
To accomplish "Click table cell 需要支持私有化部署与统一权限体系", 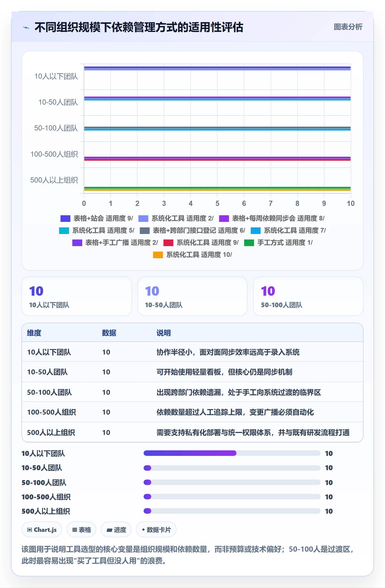I will (x=253, y=433).
